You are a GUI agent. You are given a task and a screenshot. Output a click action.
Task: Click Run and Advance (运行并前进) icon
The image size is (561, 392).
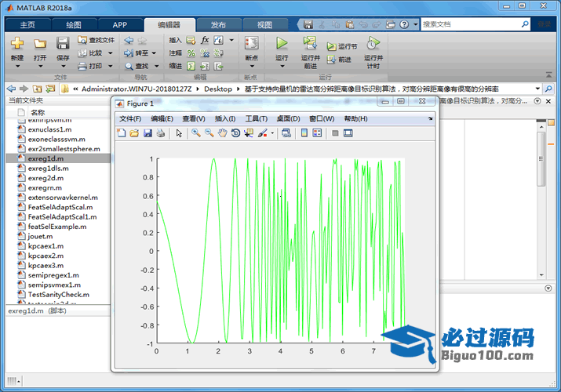(x=310, y=43)
